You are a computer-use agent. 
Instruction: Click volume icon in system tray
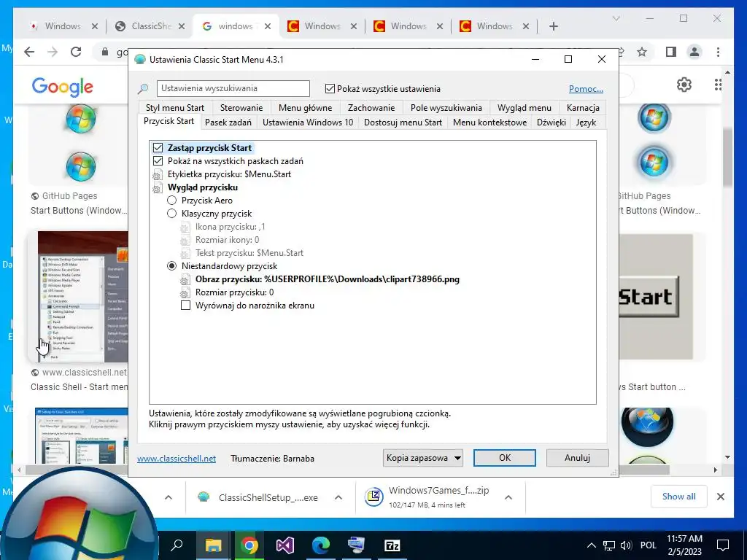point(626,545)
